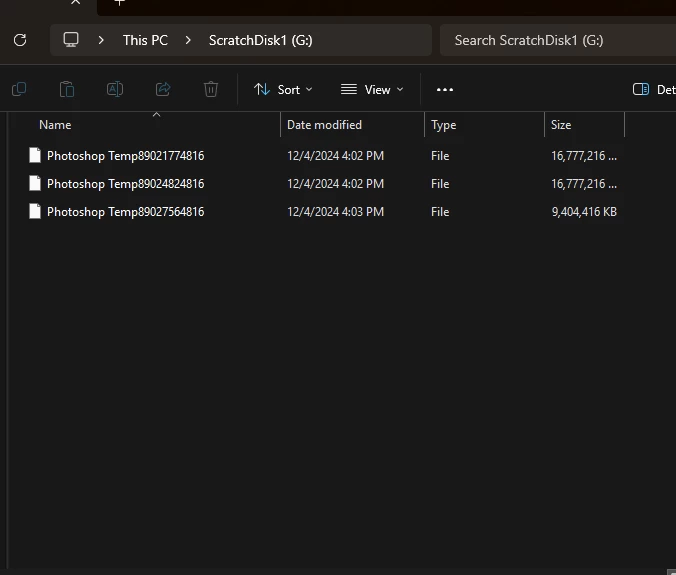Select file Photoshop Temp89024824816

[125, 184]
